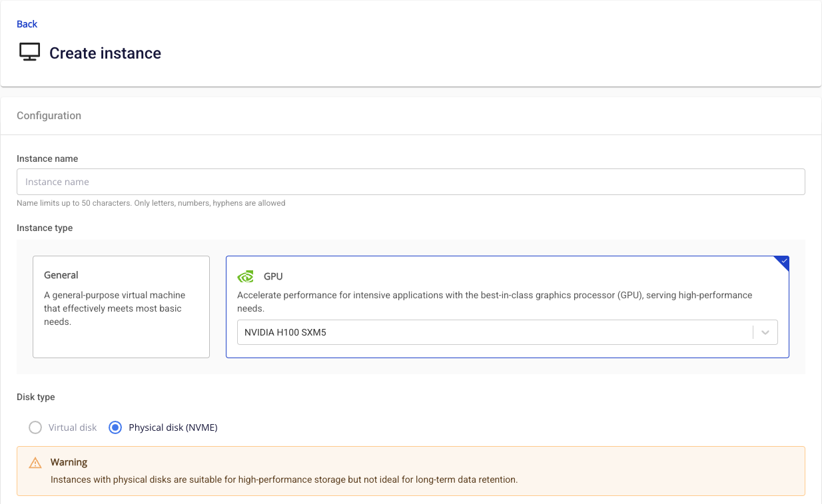The height and width of the screenshot is (504, 822).
Task: Click the Instance type label
Action: 45,228
